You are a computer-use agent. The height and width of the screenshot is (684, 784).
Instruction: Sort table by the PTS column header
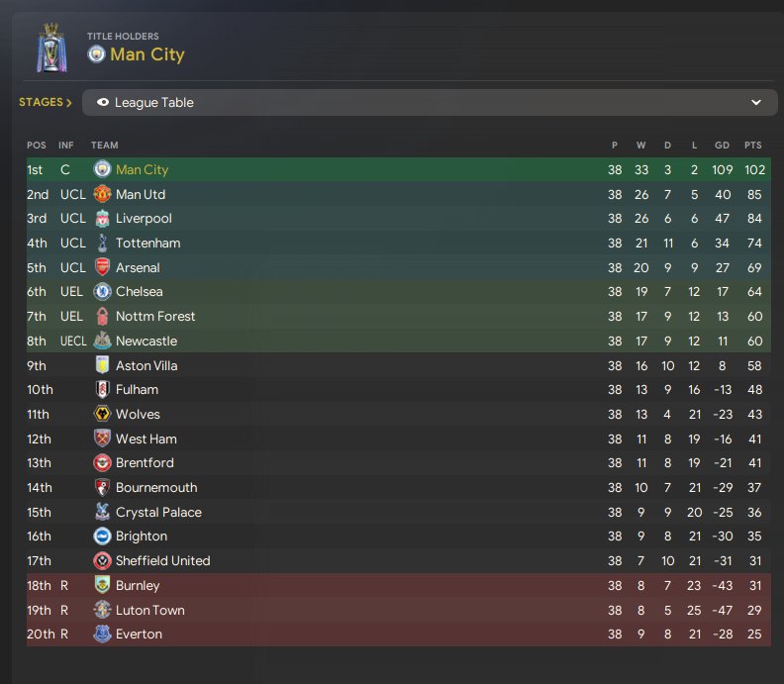[x=753, y=145]
